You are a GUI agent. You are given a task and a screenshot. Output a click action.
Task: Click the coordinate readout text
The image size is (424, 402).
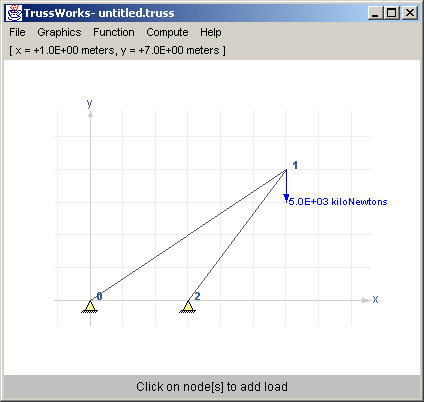(x=117, y=50)
